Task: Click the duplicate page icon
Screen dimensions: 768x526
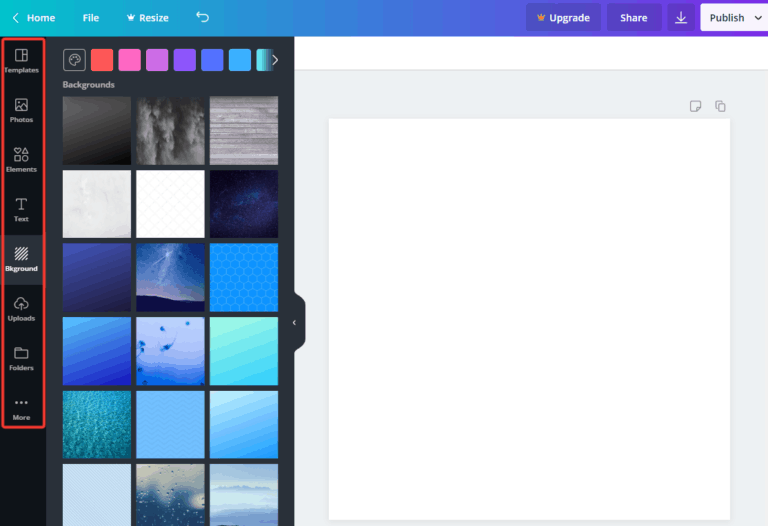Action: pyautogui.click(x=720, y=107)
